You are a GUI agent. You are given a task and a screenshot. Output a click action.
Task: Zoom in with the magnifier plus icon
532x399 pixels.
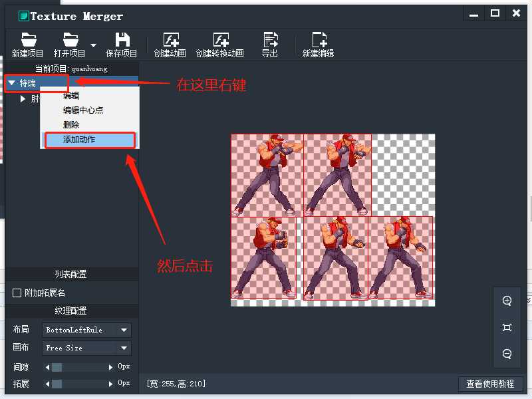coord(507,301)
